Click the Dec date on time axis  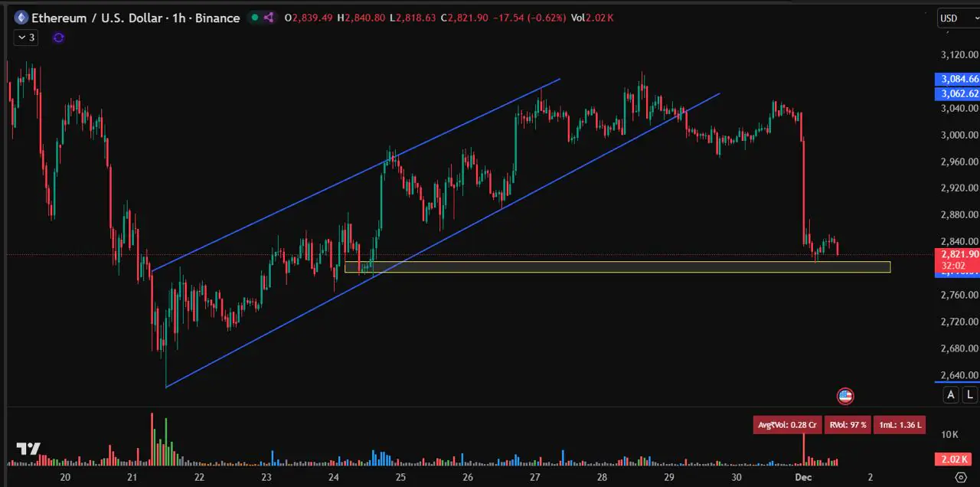803,477
